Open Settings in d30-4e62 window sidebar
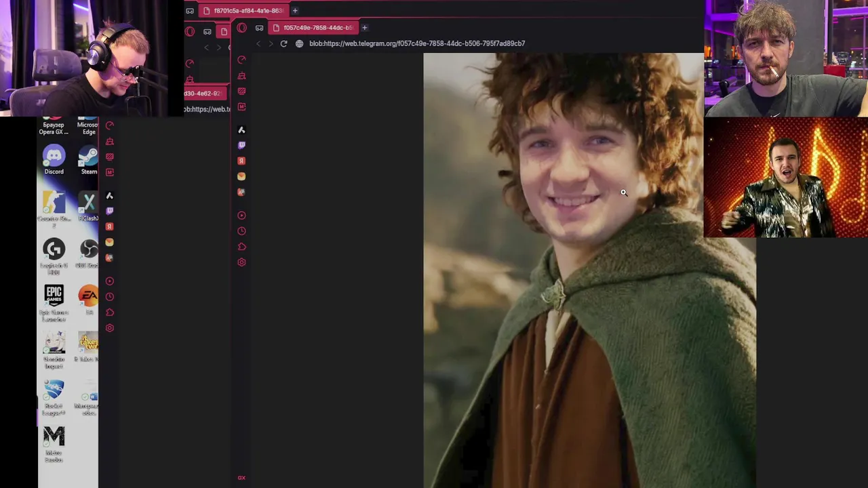This screenshot has width=868, height=488. (110, 328)
